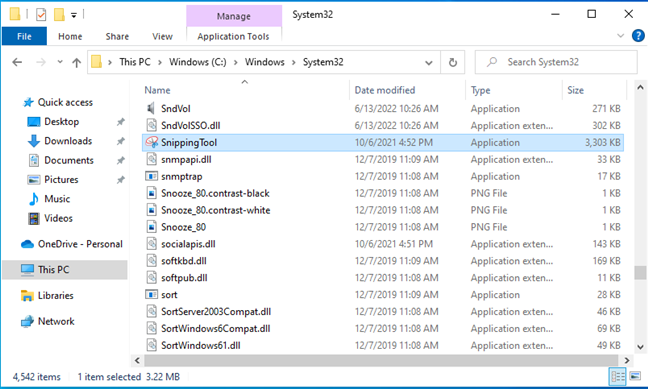Screen dimensions: 648x389
Task: Customize Quick Access Toolbar dropdown arrow
Action: tap(74, 15)
